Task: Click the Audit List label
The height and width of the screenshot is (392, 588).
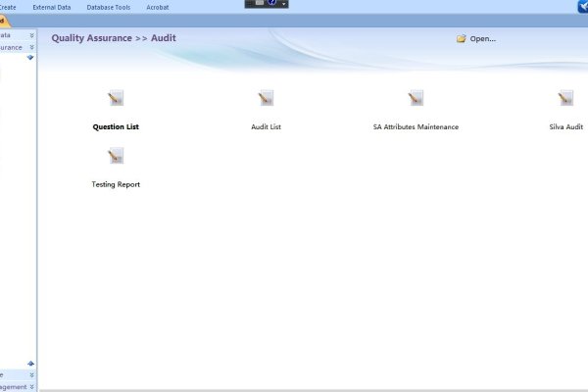Action: coord(266,126)
